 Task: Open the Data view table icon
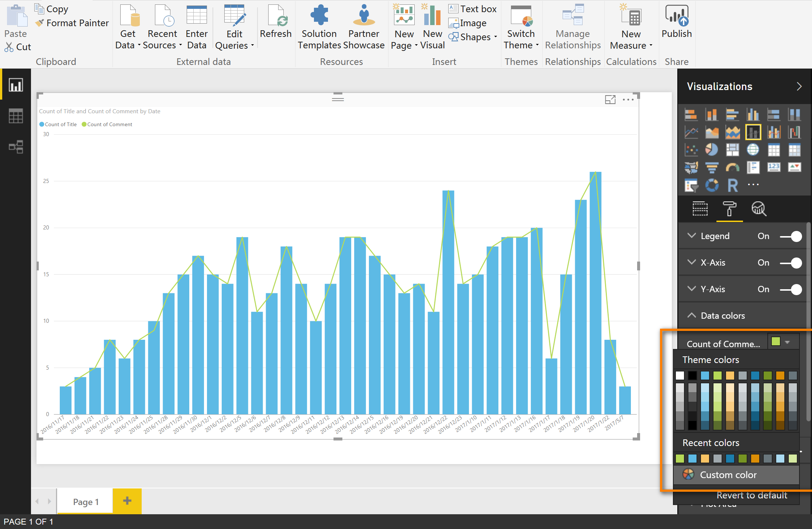click(16, 116)
